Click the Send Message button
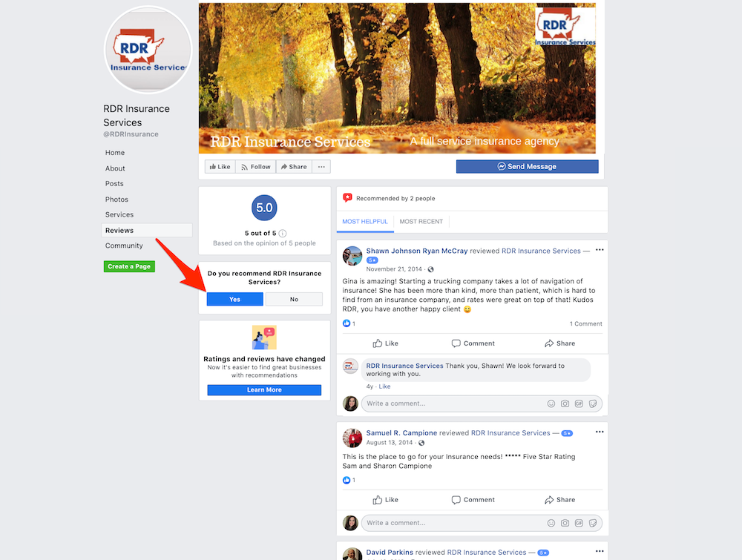The height and width of the screenshot is (560, 742). coord(527,166)
